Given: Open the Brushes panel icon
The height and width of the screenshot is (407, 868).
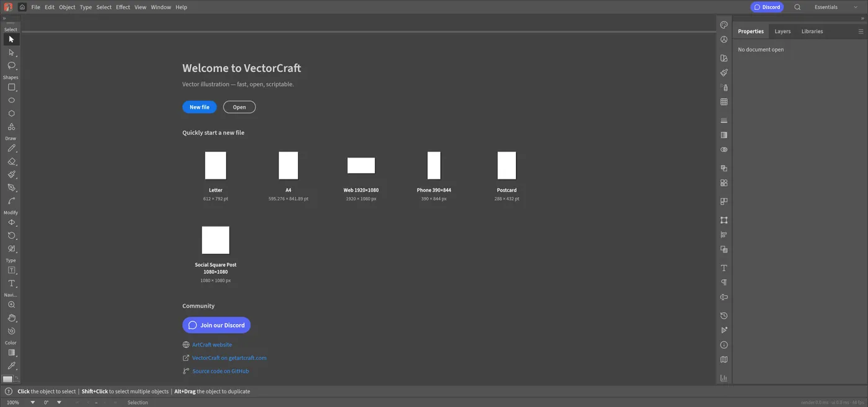Looking at the screenshot, I should tap(724, 73).
